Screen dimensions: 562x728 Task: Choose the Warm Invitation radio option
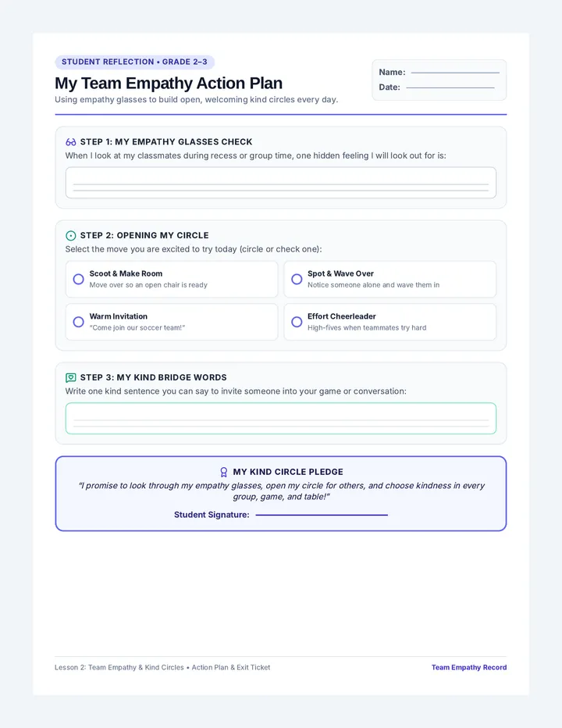tap(78, 322)
